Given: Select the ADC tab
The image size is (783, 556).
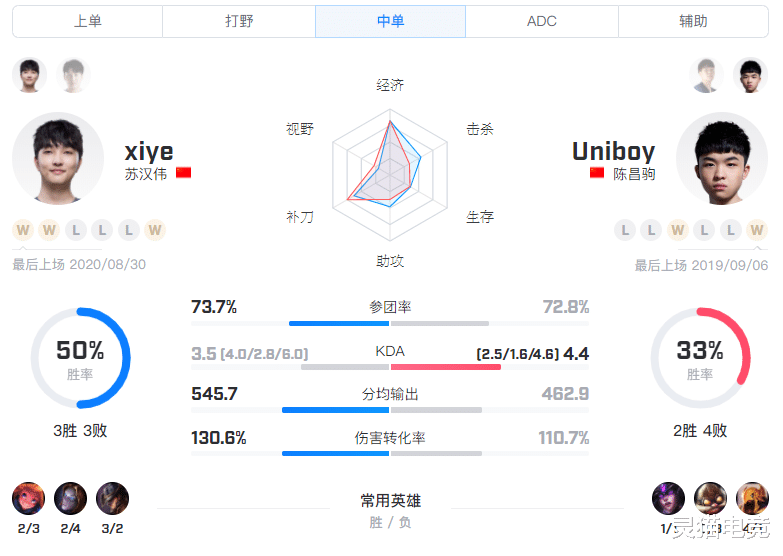Looking at the screenshot, I should pos(542,21).
